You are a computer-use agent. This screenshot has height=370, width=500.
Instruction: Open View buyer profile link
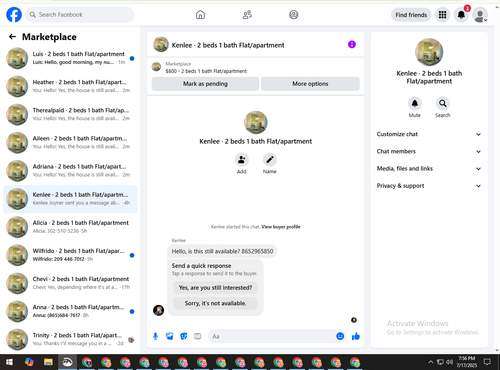pos(281,227)
